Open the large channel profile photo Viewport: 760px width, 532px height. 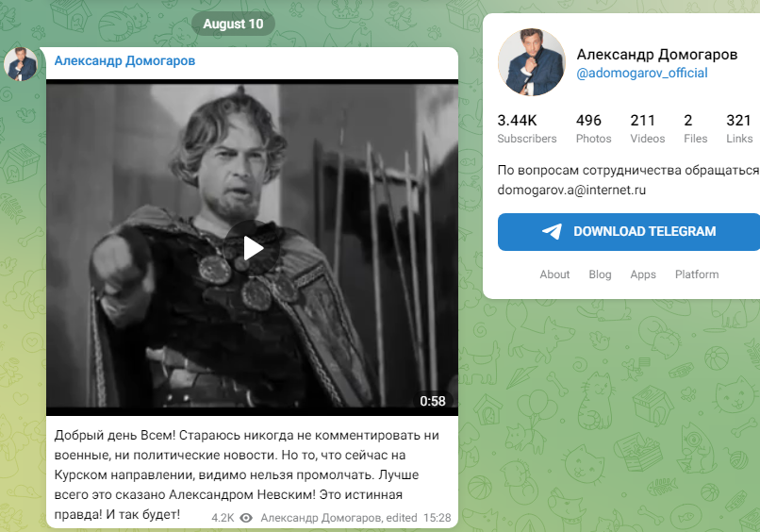[x=532, y=62]
